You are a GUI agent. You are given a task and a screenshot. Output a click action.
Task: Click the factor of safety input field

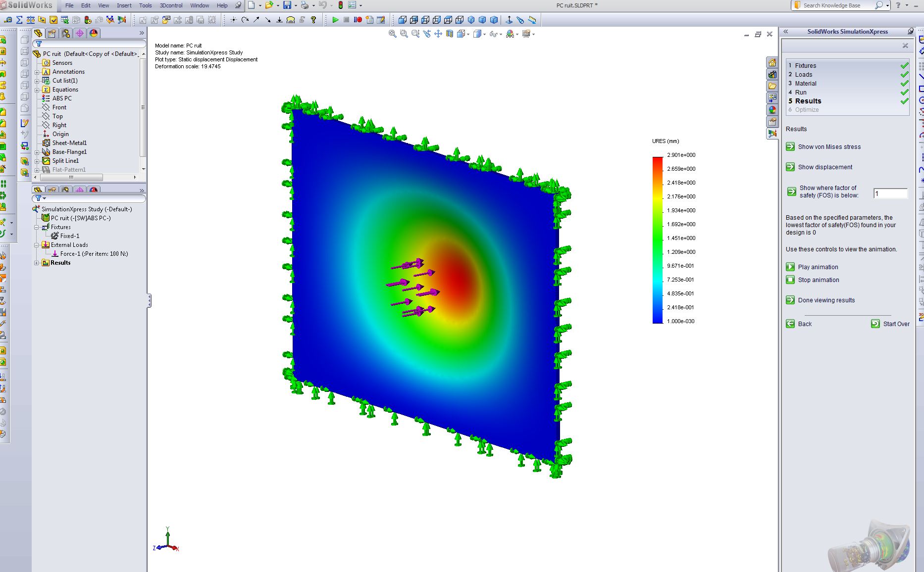(x=890, y=193)
